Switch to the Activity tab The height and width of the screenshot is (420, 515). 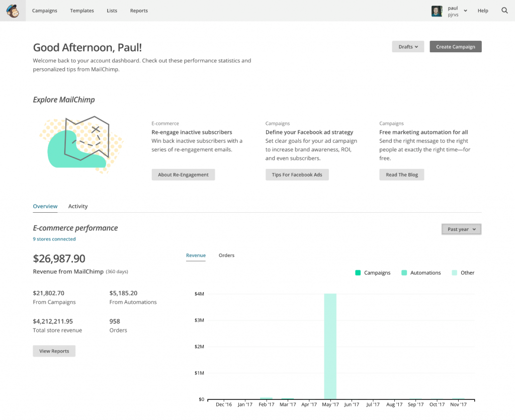78,206
